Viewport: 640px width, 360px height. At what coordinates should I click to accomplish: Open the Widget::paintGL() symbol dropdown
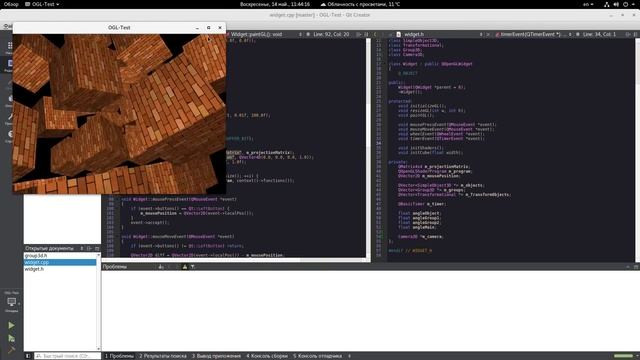tap(263, 34)
